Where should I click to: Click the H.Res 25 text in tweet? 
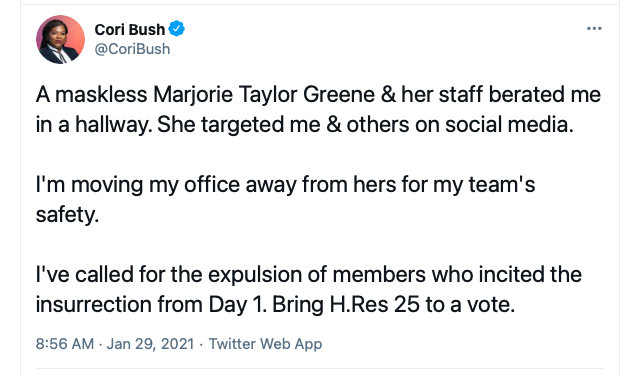coord(375,305)
